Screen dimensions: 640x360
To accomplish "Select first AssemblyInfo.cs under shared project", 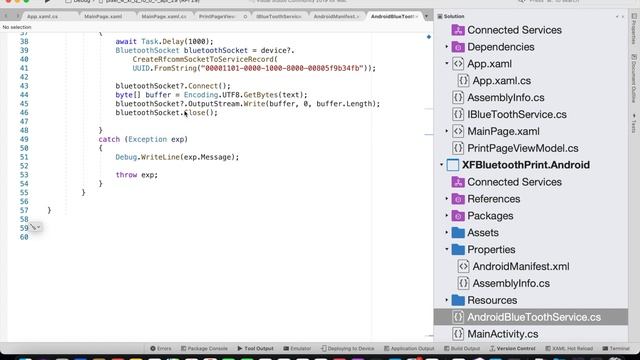I will click(506, 98).
